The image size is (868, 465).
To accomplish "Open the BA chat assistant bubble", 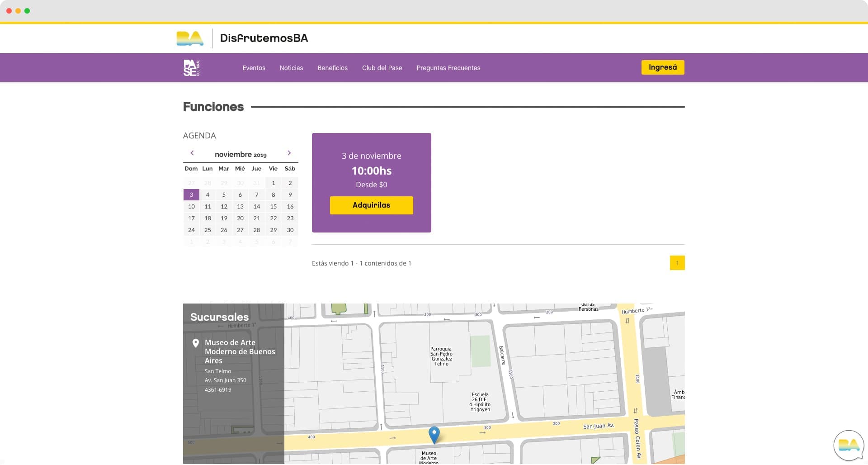I will point(849,446).
